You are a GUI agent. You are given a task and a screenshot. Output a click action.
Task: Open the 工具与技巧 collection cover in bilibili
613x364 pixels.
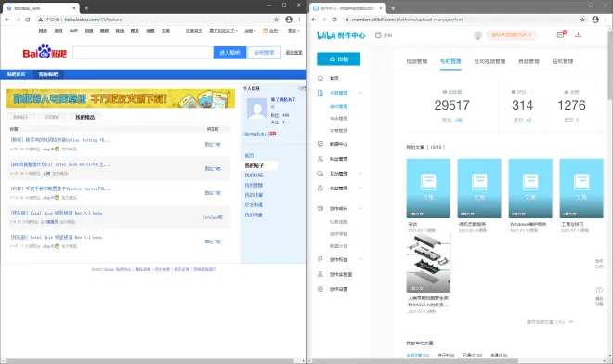click(581, 188)
